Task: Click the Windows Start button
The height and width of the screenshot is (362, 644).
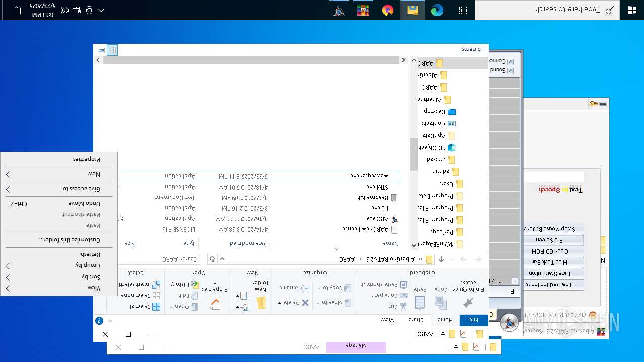Action: (x=632, y=10)
